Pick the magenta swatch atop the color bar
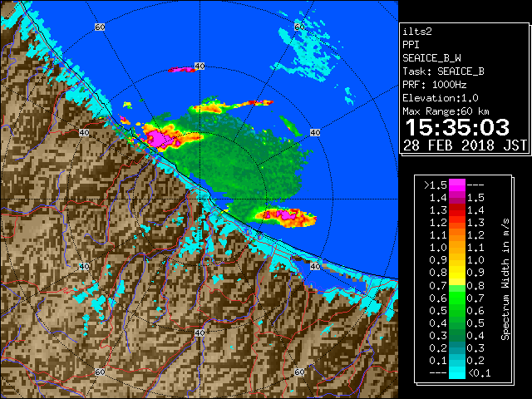 click(457, 185)
